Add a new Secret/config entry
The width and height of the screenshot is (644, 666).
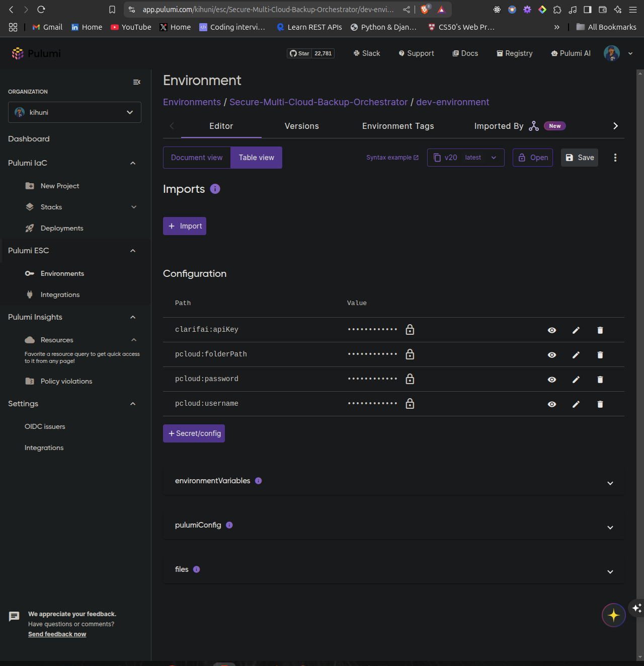[x=194, y=433]
